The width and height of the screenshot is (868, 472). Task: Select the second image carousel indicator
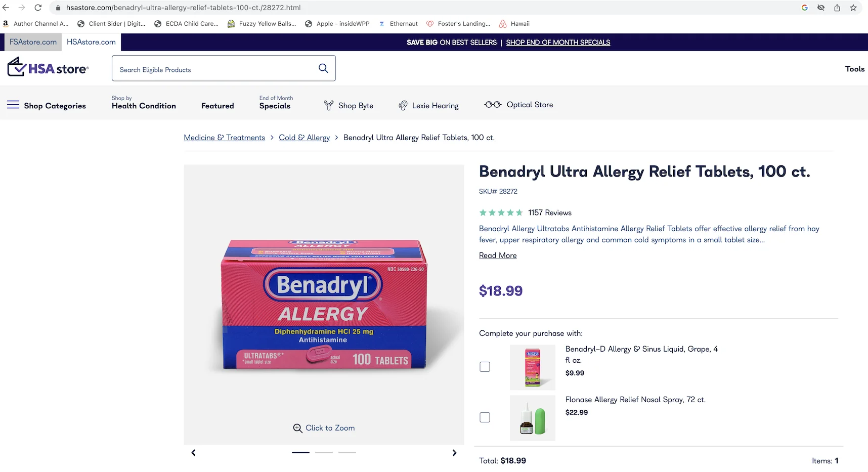[324, 452]
